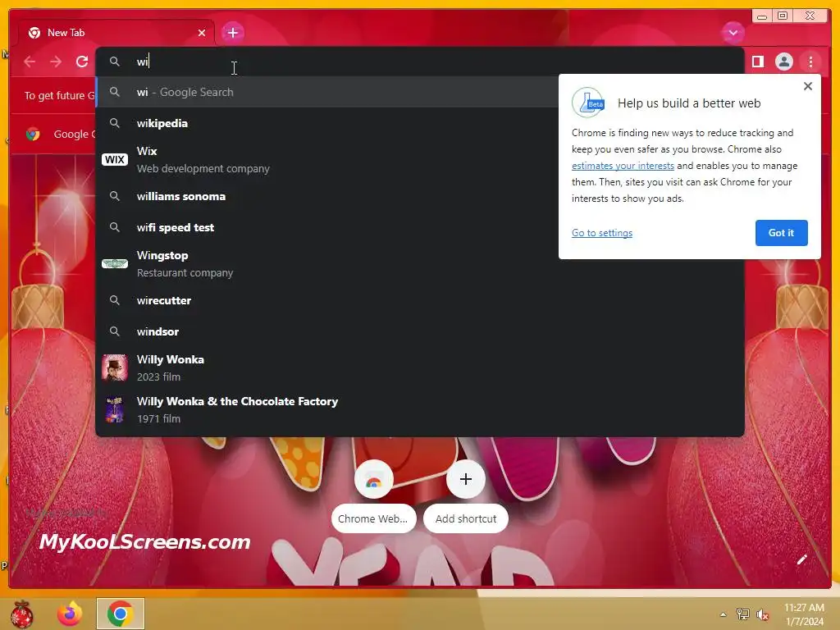Click the Add shortcut plus icon
The width and height of the screenshot is (840, 630).
point(466,479)
